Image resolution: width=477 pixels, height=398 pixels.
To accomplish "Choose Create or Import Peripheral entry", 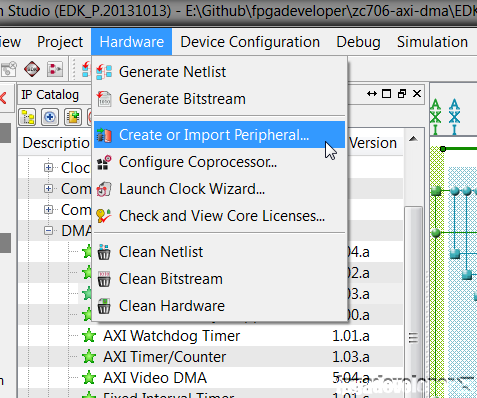I will (219, 135).
